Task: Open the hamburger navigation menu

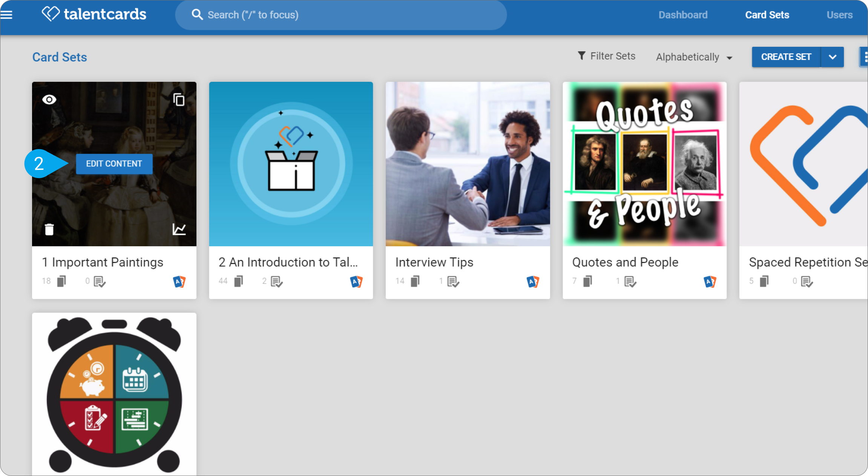Action: coord(6,15)
